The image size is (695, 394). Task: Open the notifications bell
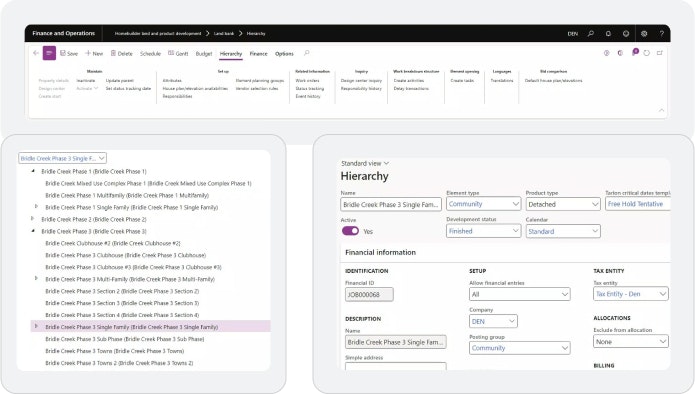608,34
